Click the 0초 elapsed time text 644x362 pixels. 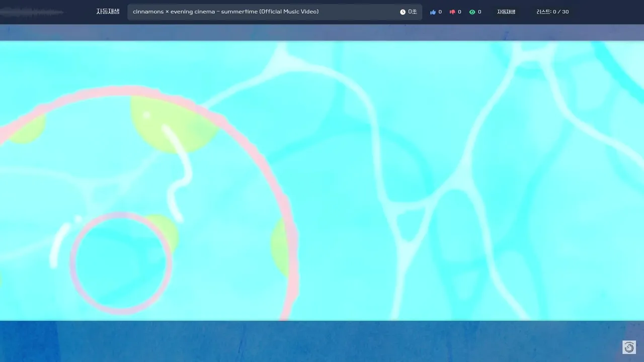[413, 12]
